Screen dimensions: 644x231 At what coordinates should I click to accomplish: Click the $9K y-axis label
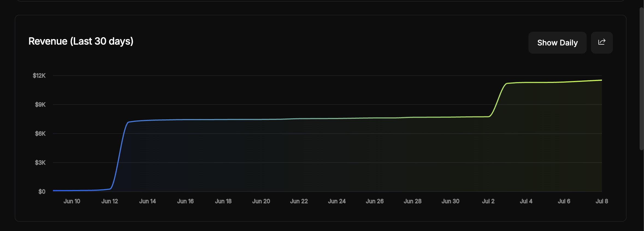click(40, 105)
